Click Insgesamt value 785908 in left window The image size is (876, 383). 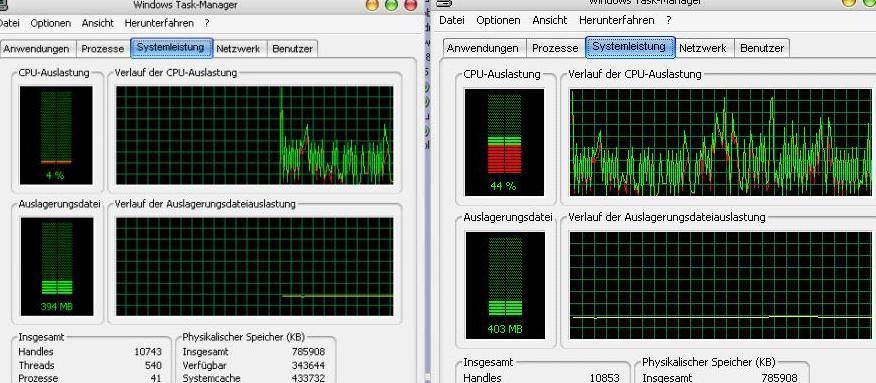308,352
